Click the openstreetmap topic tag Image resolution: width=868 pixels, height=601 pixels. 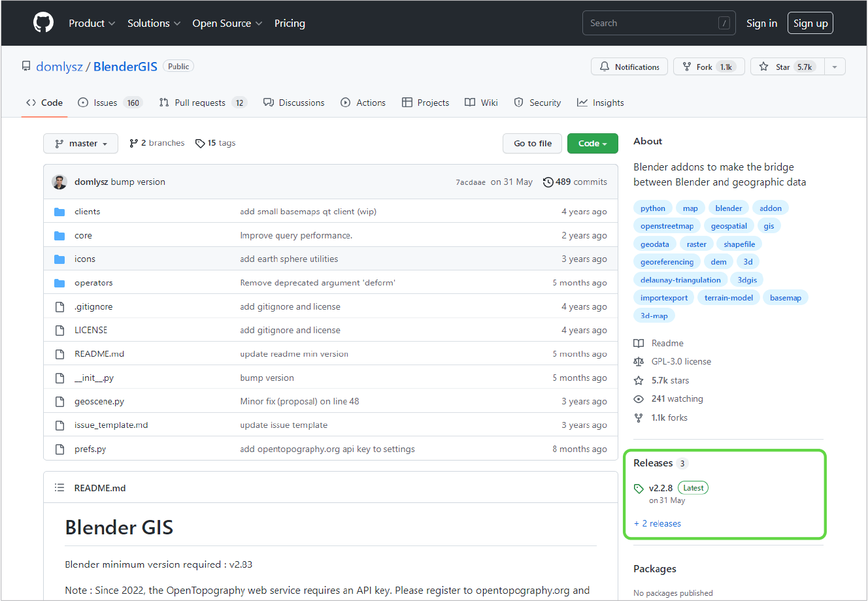[667, 226]
